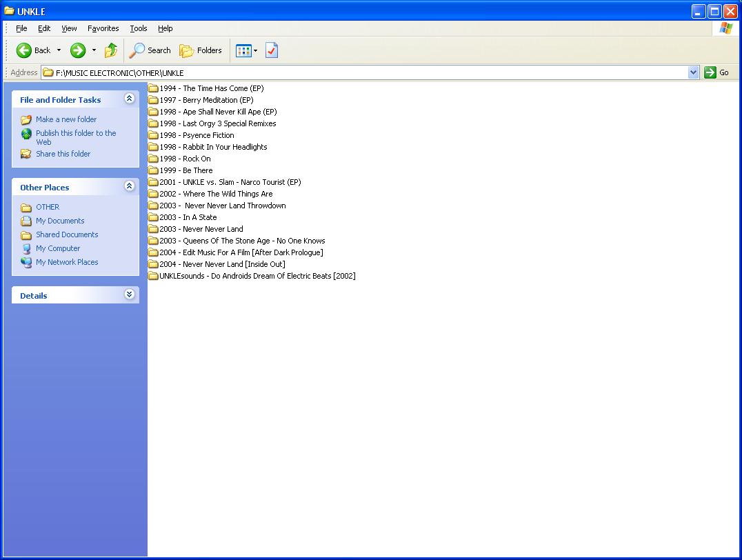Open the Edit menu
The width and height of the screenshot is (742, 560).
tap(44, 28)
